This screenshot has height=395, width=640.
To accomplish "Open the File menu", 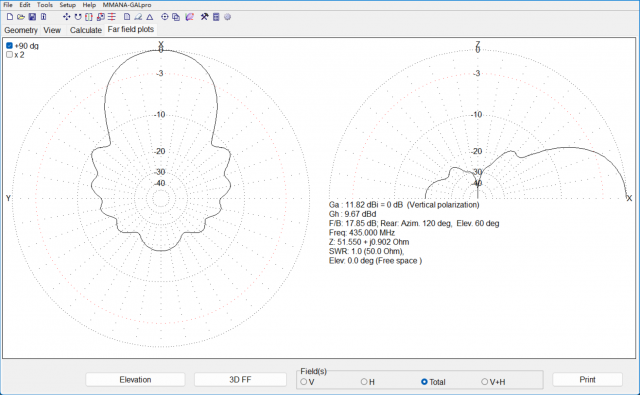I will (8, 5).
